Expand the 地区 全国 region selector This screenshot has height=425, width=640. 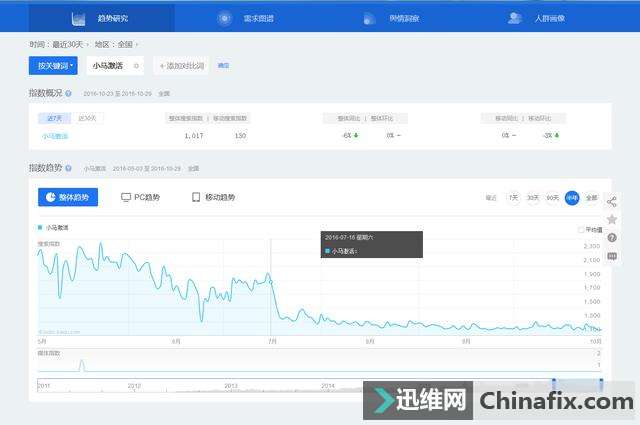136,45
